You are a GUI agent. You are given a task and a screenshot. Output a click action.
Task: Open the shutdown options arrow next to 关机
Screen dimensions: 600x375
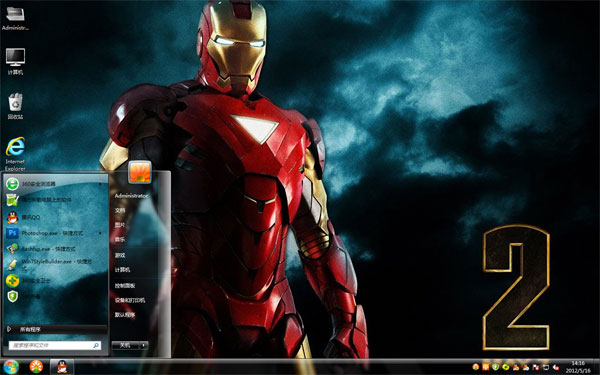pos(143,345)
